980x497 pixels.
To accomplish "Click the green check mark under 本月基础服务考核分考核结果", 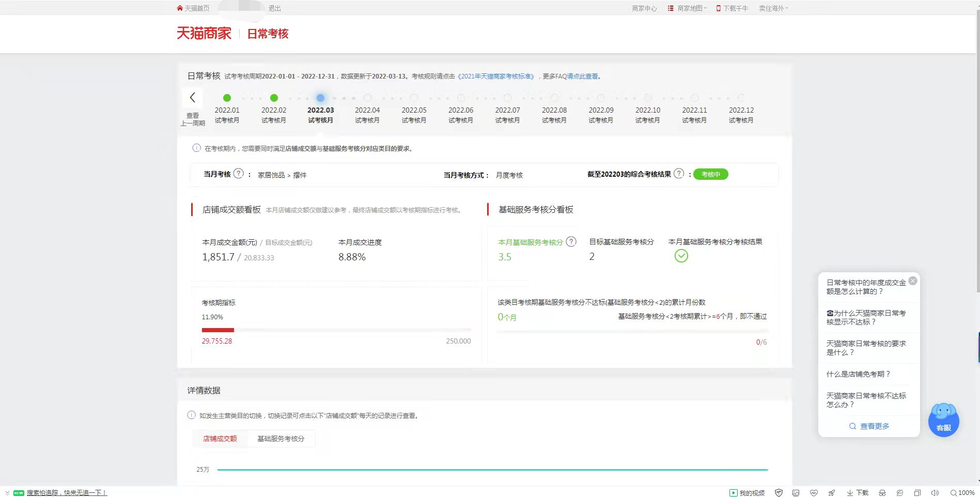I will tap(681, 256).
